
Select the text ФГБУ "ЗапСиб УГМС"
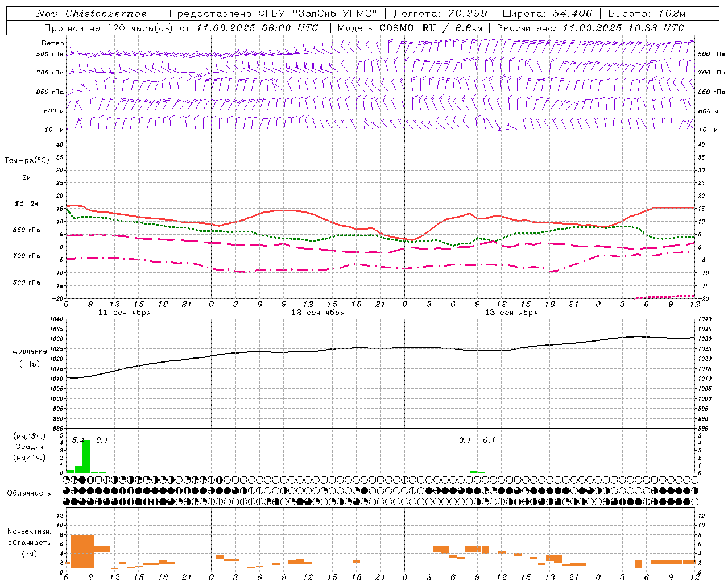(x=318, y=14)
